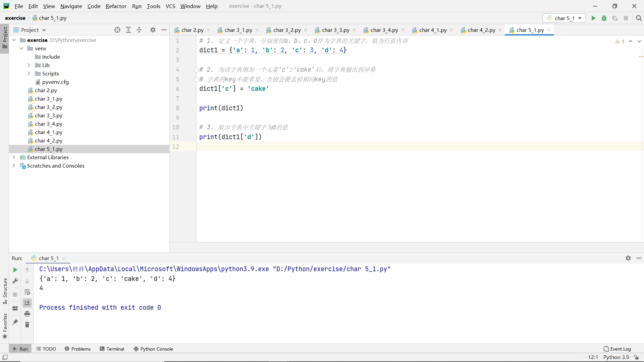Toggle tool window quick access in status bar
This screenshot has width=644, height=362.
click(5, 357)
